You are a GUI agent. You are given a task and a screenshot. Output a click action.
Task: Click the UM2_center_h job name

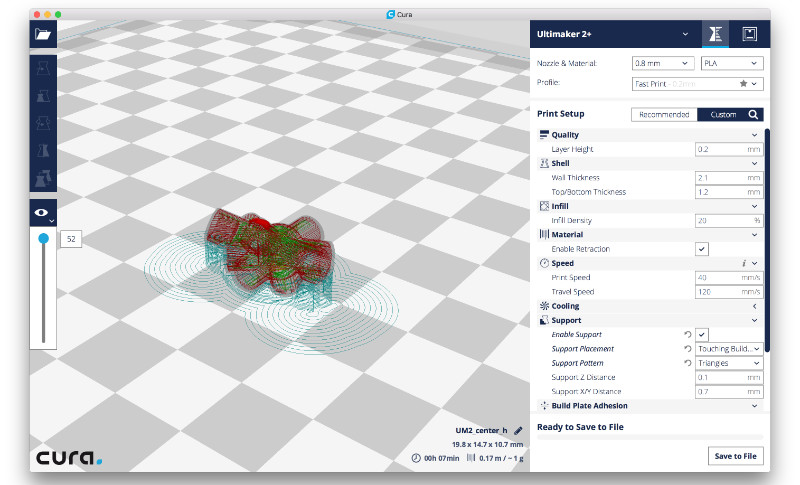click(481, 430)
